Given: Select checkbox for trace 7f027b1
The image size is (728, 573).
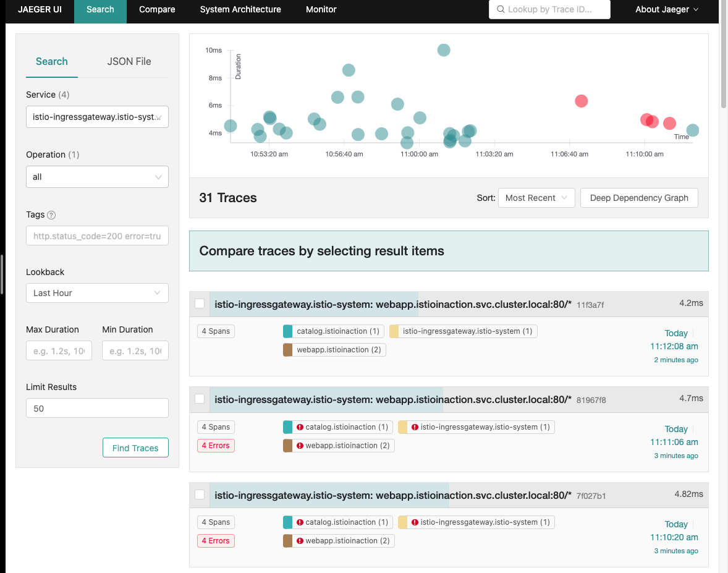Looking at the screenshot, I should click(x=200, y=494).
